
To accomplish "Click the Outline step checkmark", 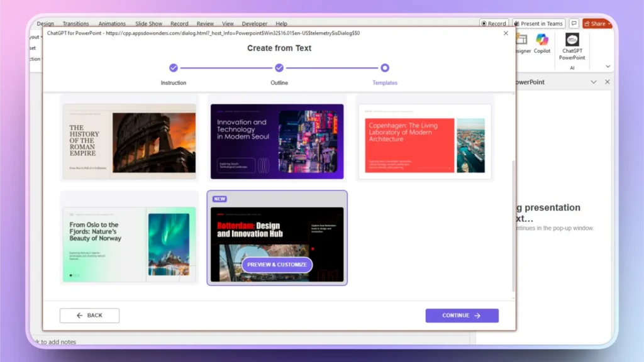I will tap(279, 67).
